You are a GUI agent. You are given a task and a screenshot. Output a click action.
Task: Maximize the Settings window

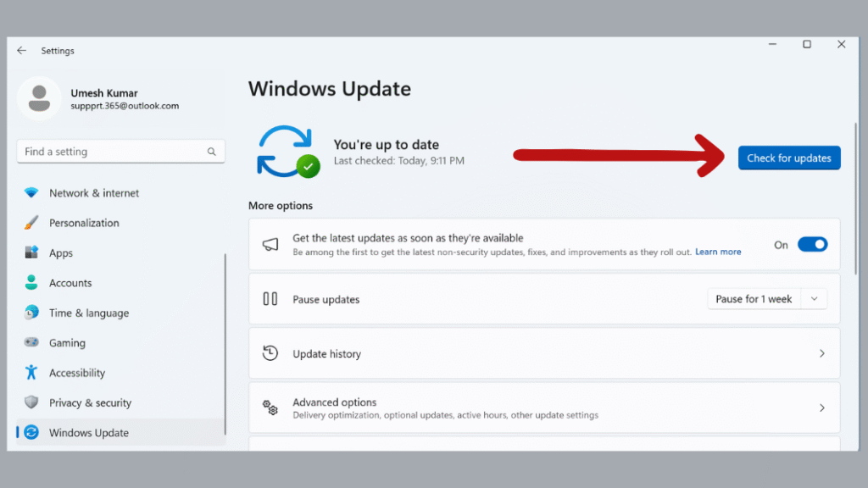pyautogui.click(x=807, y=44)
